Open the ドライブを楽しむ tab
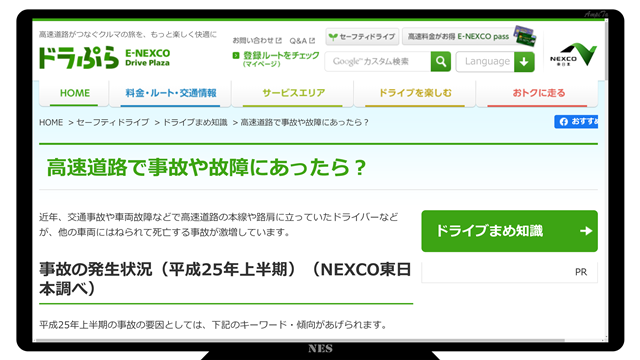Viewport: 640px width, 360px height. [415, 93]
